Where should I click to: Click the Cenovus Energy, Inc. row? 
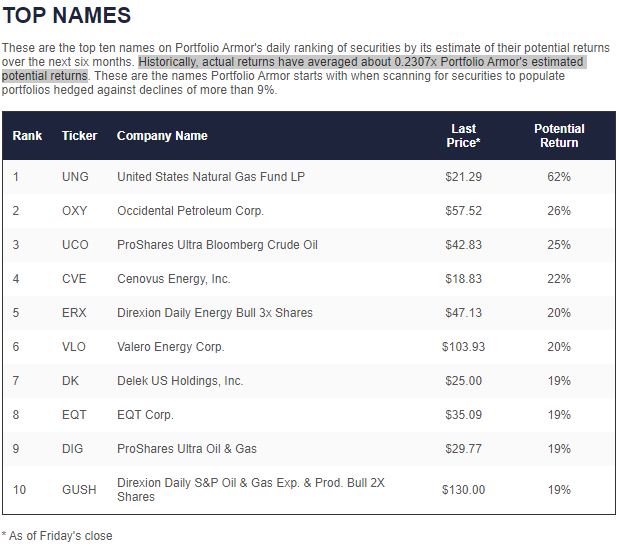(173, 279)
